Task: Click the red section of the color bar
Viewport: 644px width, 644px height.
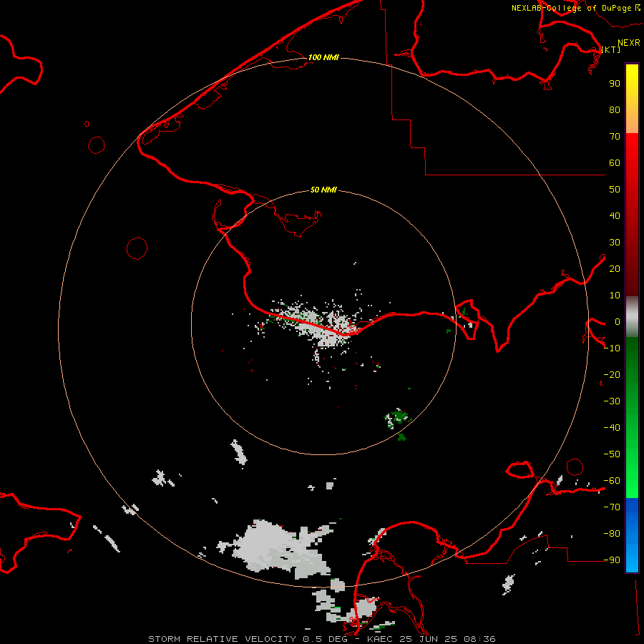Action: coord(632,215)
